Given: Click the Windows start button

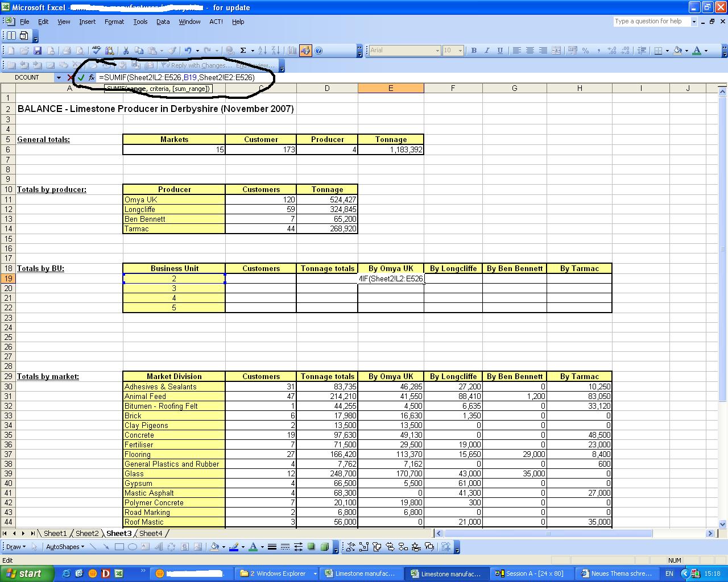Looking at the screenshot, I should point(27,573).
